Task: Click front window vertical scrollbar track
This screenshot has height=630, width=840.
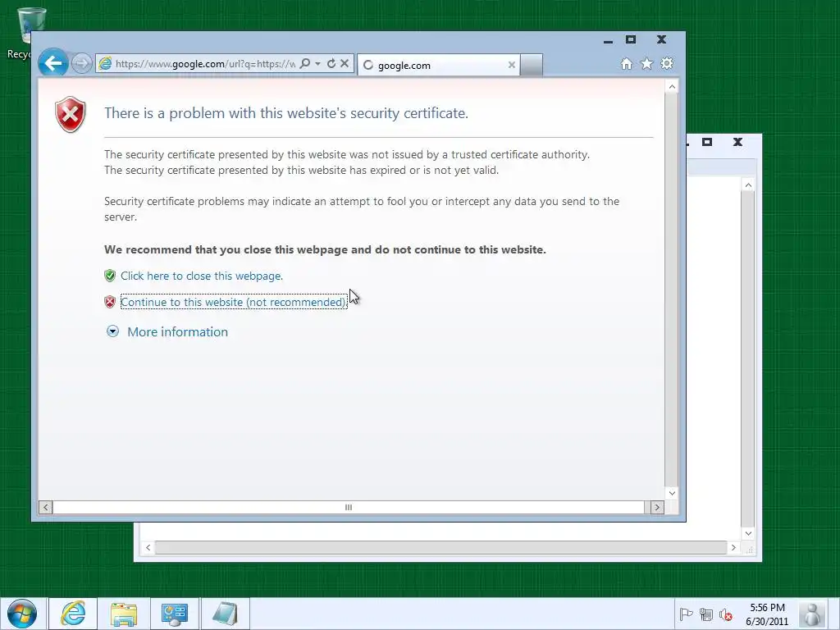Action: tap(672, 290)
